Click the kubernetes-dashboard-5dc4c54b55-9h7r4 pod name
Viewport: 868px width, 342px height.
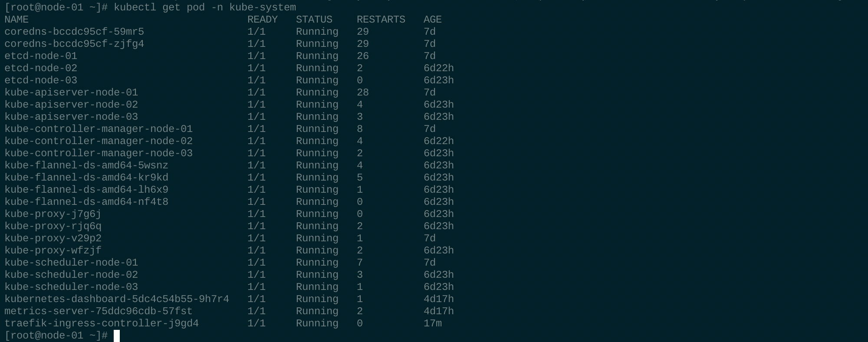pos(117,299)
